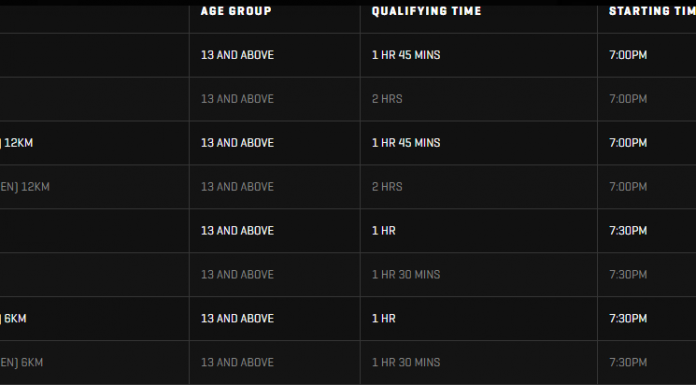
Task: Select 7:30PM in the EN] 6KM row
Action: click(x=628, y=363)
